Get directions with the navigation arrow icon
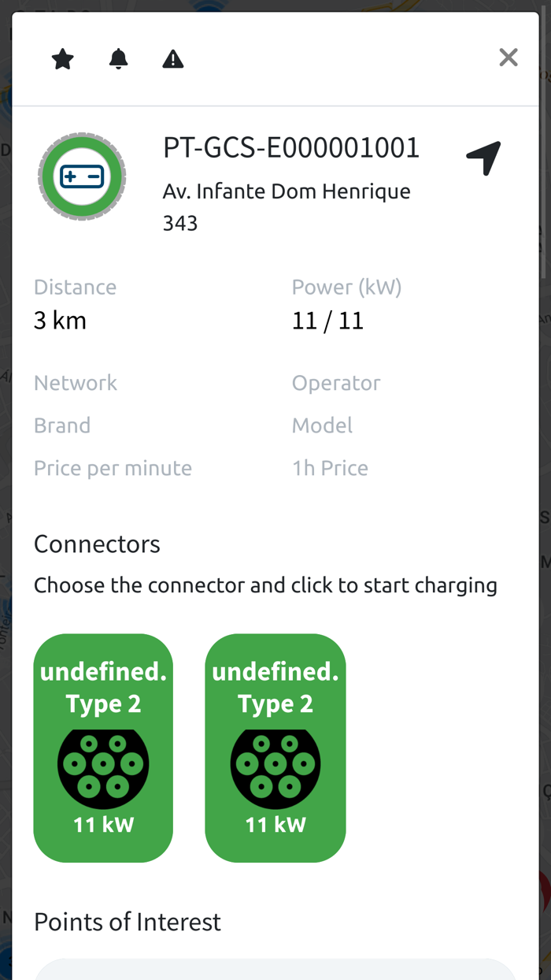551x980 pixels. 483,157
